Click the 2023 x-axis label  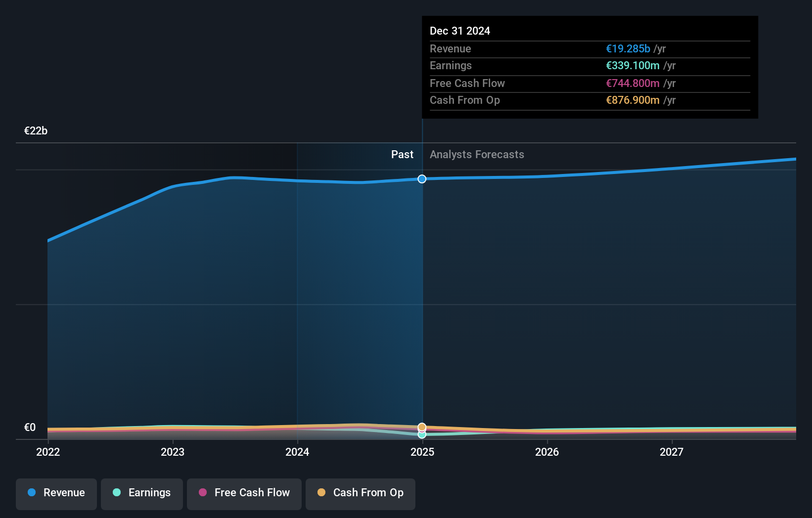pos(173,452)
